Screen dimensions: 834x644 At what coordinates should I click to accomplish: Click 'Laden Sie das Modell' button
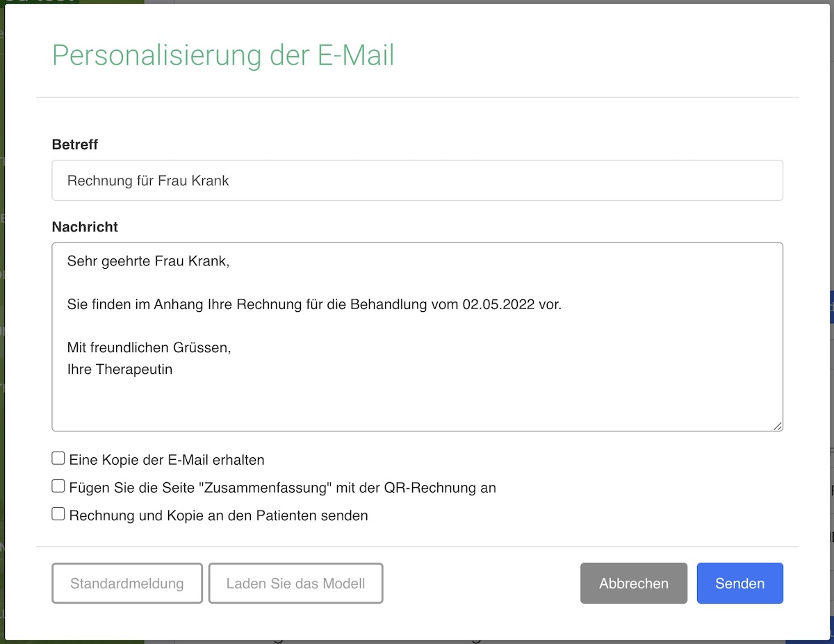tap(295, 584)
